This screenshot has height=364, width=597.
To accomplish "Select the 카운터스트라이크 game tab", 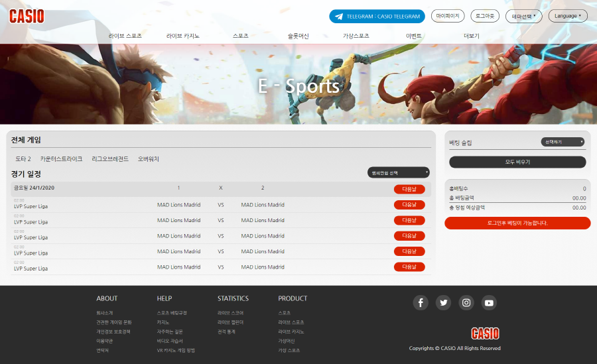I will pos(62,159).
